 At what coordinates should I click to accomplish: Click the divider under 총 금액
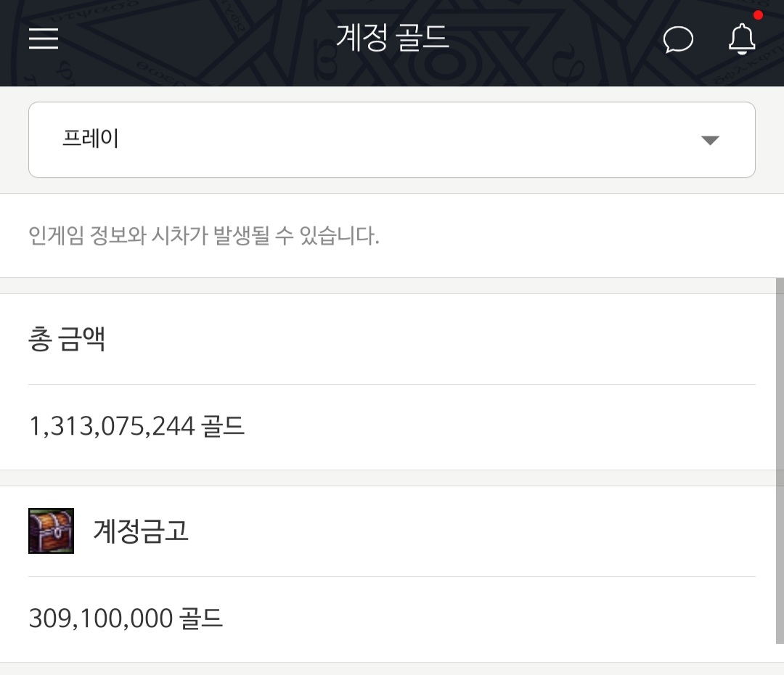pos(392,385)
